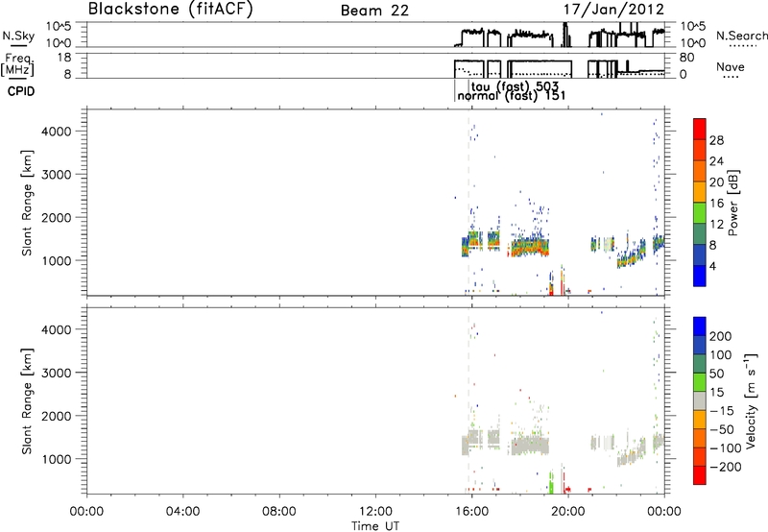Screen dimensions: 768x532
Task: Click the 'CPID' label
Action: pyautogui.click(x=21, y=91)
